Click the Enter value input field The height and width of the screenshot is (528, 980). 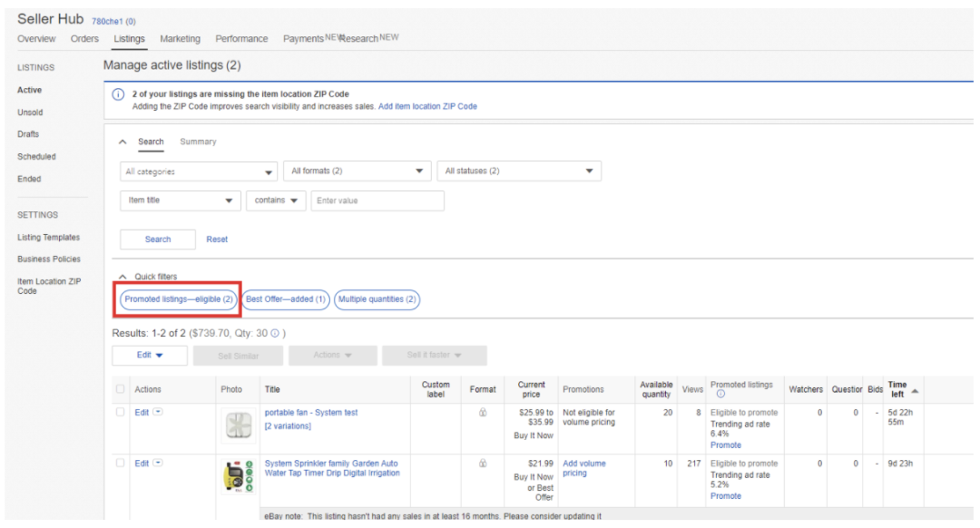[377, 200]
